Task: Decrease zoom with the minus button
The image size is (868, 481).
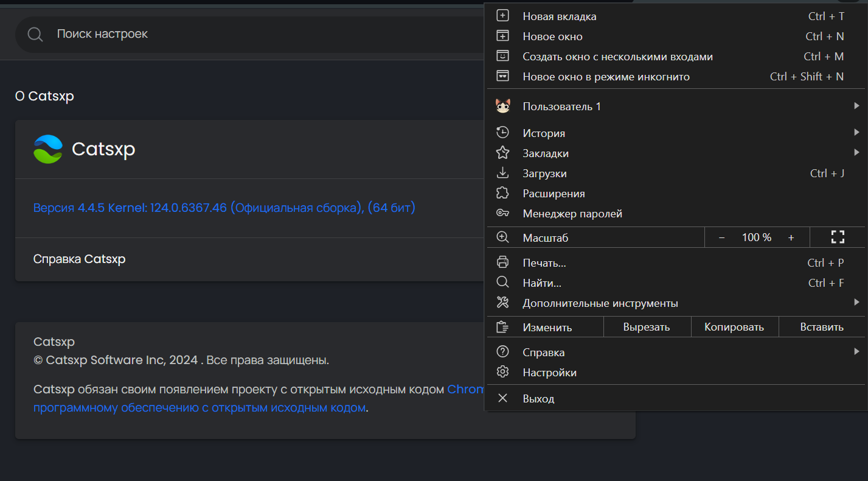Action: coord(721,237)
